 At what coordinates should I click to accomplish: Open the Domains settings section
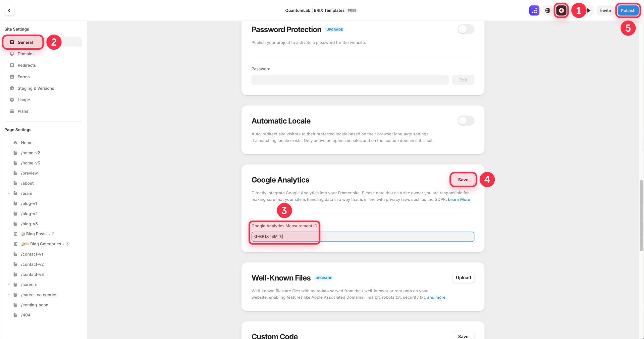[26, 53]
